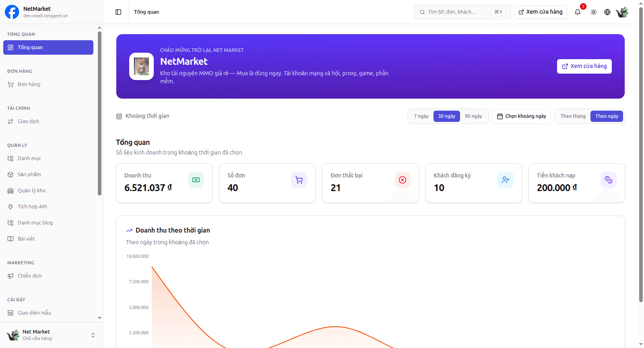Click the Doanh thu money icon

tap(196, 180)
